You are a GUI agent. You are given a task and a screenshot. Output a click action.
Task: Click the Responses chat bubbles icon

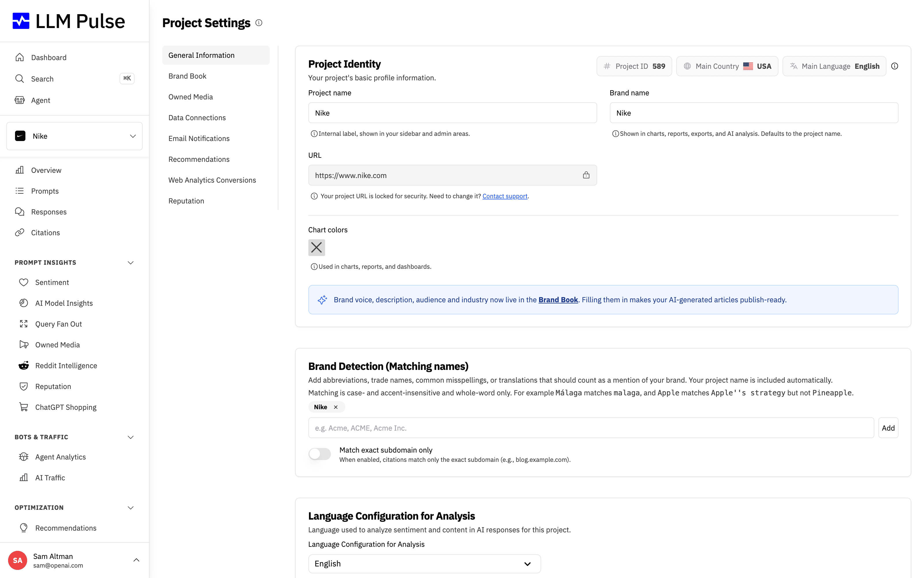point(19,212)
